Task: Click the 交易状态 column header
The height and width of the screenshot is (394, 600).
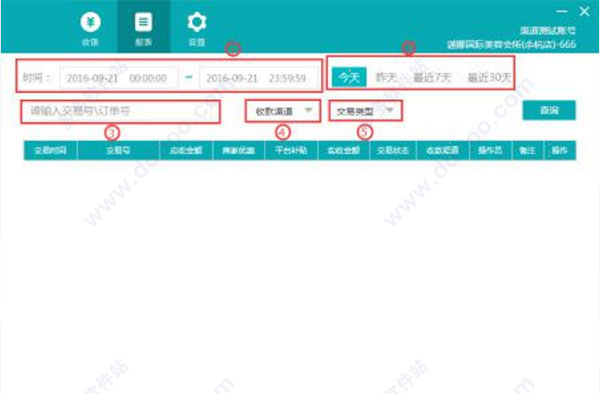Action: (393, 150)
